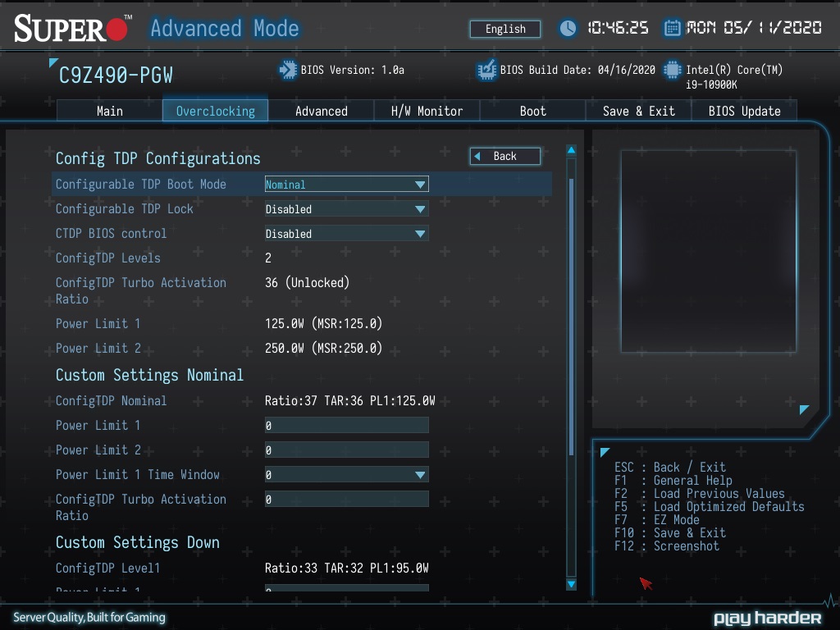
Task: Open the Configurable TDP Boot Mode dropdown
Action: (346, 185)
